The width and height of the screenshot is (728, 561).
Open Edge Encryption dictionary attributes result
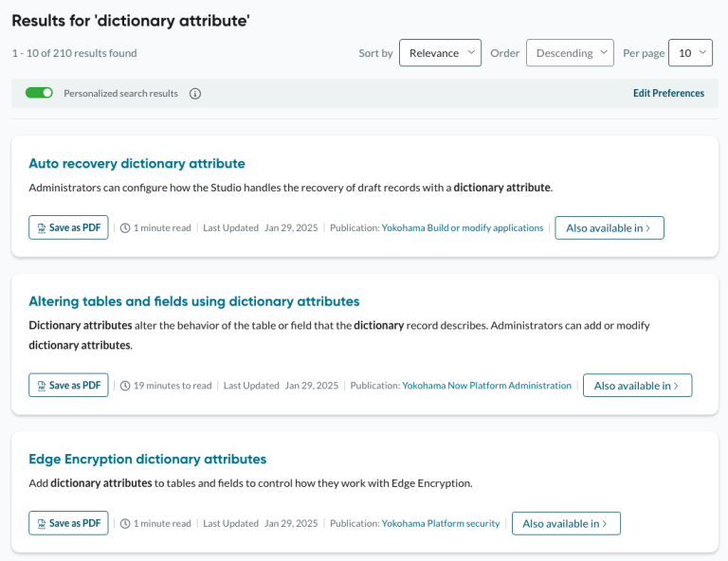tap(148, 459)
